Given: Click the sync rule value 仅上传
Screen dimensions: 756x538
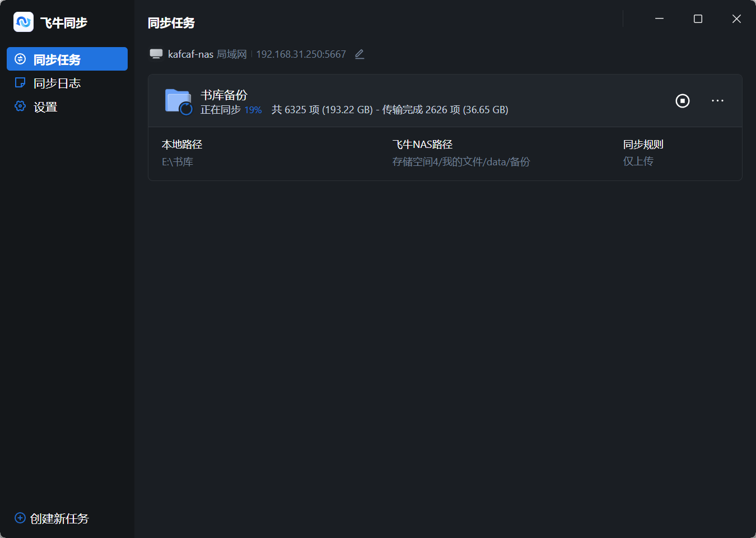Looking at the screenshot, I should [638, 161].
